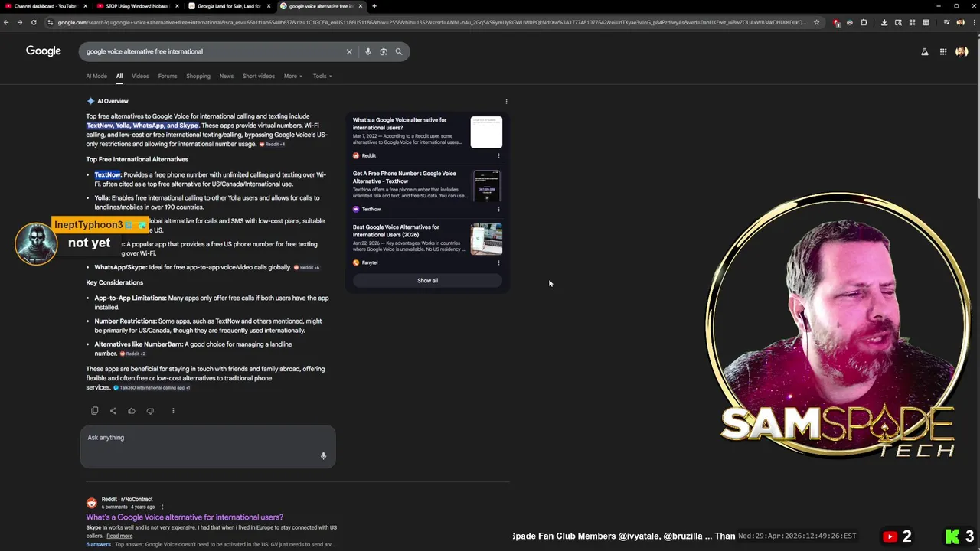Expand Reddit +4 source chip

coord(273,144)
